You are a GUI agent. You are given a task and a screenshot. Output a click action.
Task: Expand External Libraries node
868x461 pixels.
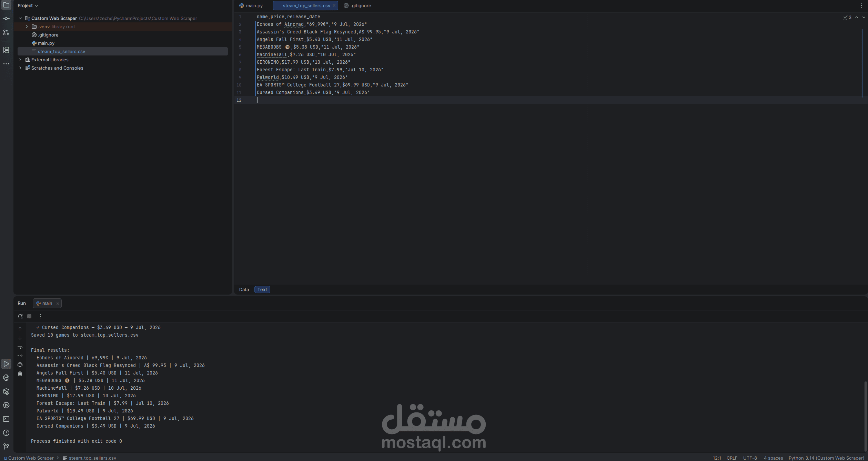[20, 60]
